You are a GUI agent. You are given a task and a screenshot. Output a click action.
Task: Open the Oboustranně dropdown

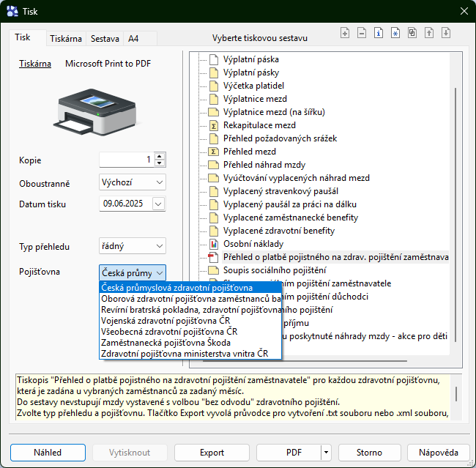point(160,182)
